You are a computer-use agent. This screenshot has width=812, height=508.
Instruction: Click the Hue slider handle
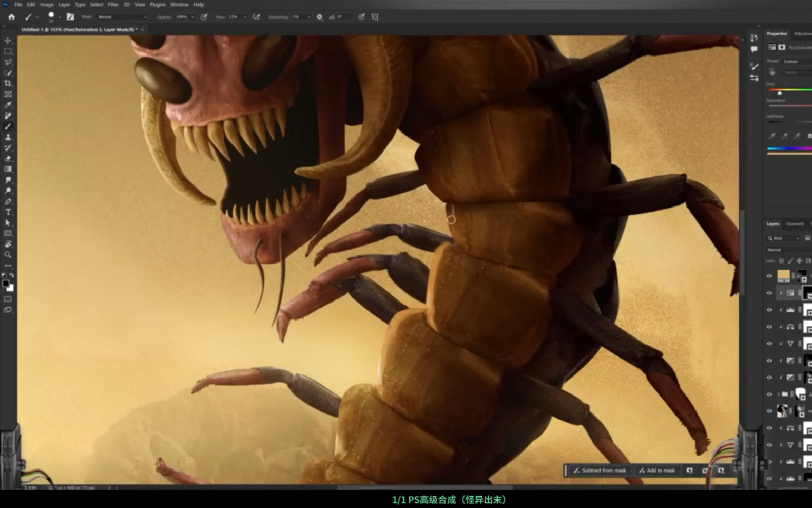pyautogui.click(x=779, y=92)
